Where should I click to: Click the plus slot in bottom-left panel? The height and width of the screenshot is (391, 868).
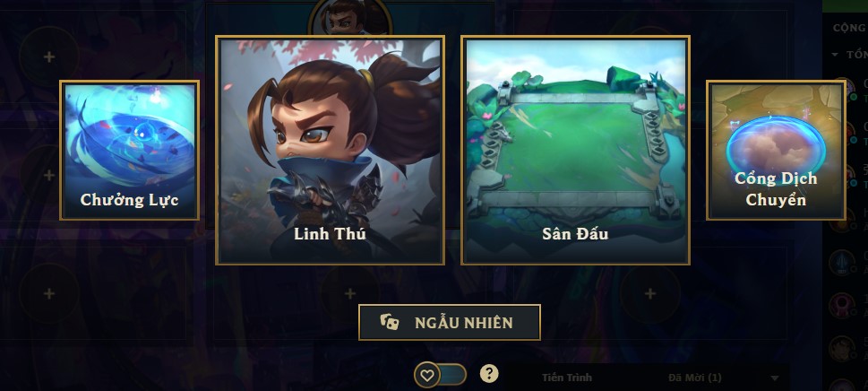click(x=49, y=293)
